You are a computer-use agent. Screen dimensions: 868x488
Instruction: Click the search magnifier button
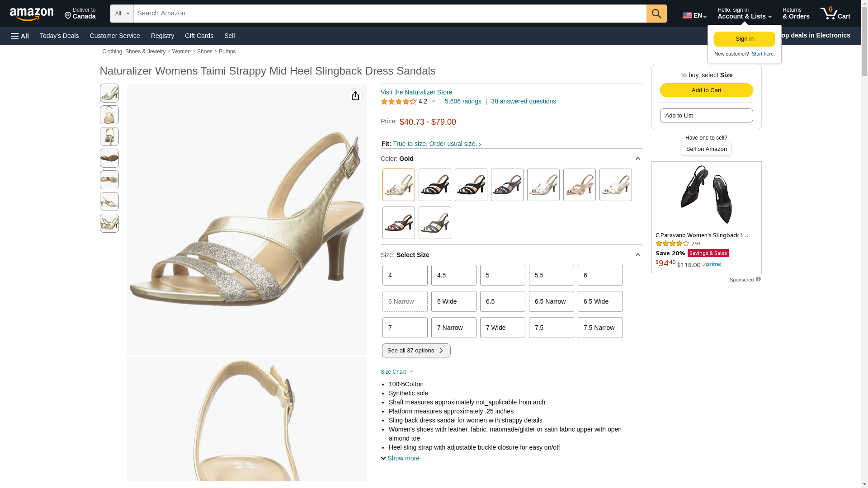tap(656, 14)
